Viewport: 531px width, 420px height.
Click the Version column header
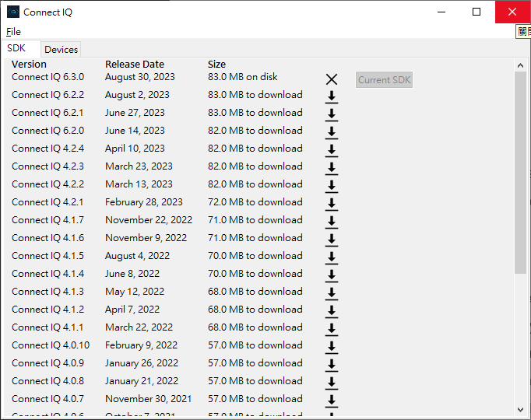(x=29, y=65)
